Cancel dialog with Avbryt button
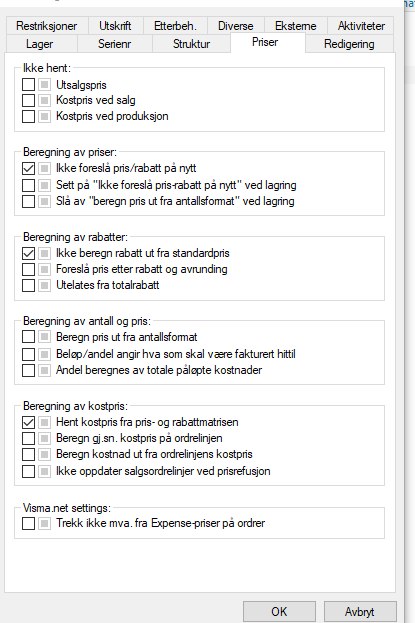 click(360, 611)
